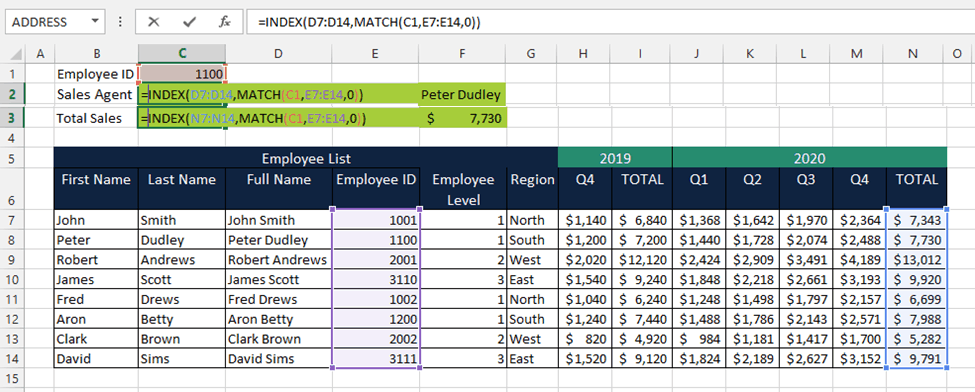This screenshot has width=975, height=392.
Task: Select row 7 header
Action: [x=13, y=220]
